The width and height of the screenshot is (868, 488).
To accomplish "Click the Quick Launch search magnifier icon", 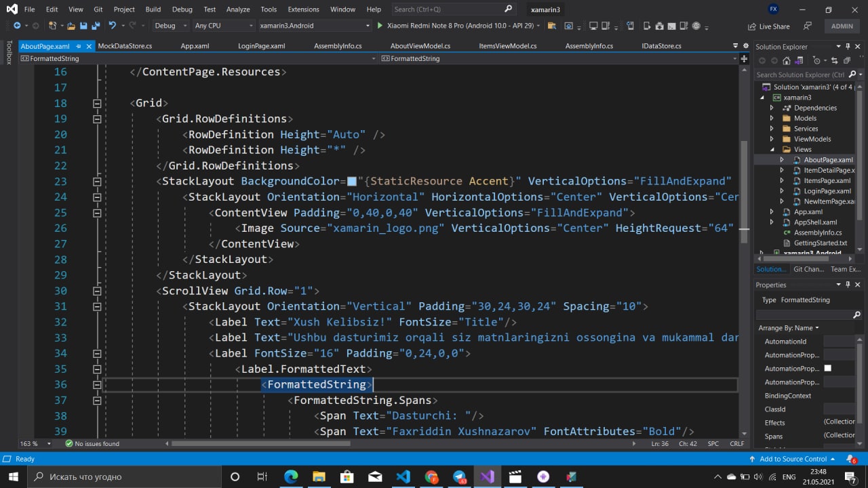I will 509,9.
